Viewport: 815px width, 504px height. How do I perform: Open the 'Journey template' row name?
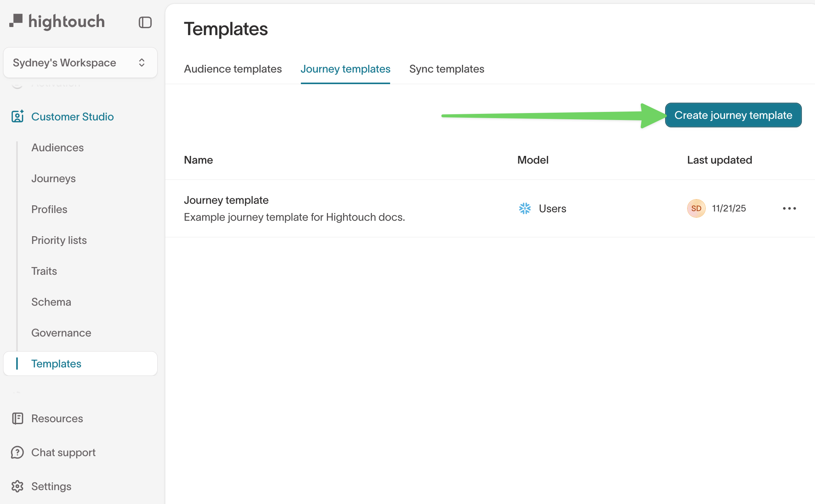[x=226, y=200]
